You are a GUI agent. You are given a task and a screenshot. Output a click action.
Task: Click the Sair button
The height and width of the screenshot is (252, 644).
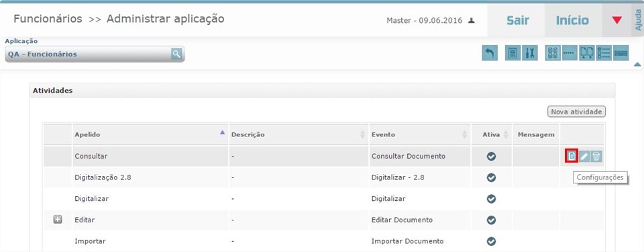click(517, 20)
